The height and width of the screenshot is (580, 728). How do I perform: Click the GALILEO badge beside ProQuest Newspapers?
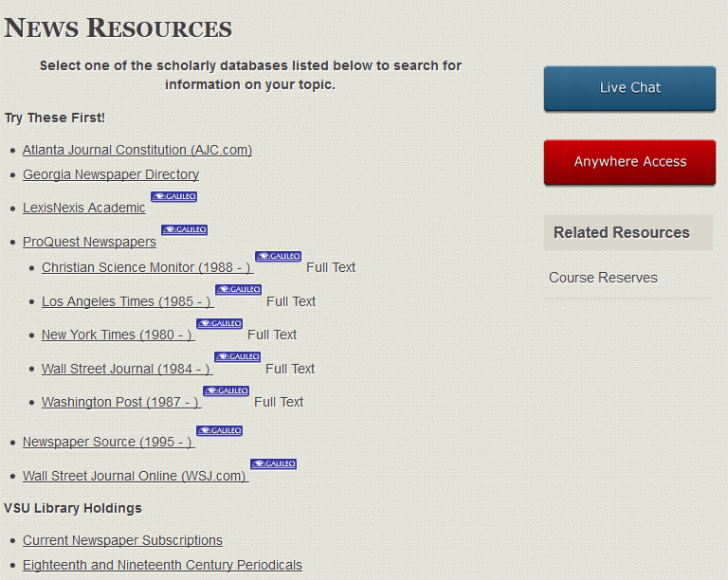pos(184,229)
